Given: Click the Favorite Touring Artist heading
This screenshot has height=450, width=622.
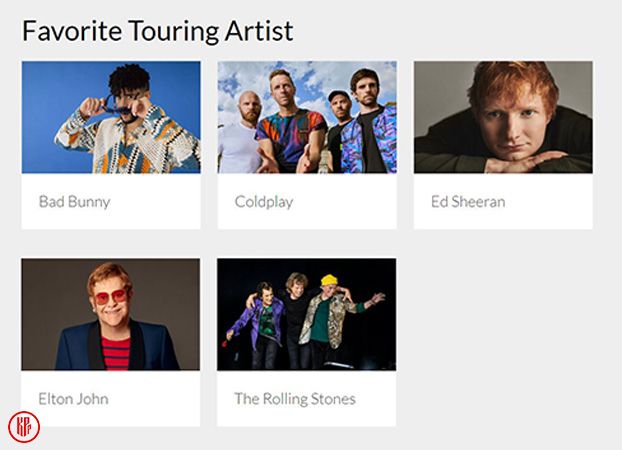Looking at the screenshot, I should click(x=158, y=31).
